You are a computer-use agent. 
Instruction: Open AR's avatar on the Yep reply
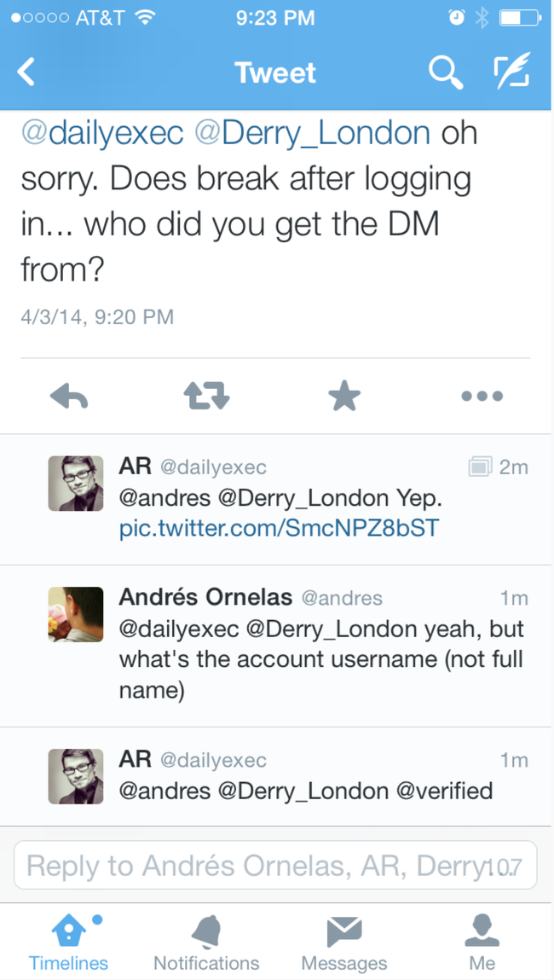click(76, 484)
